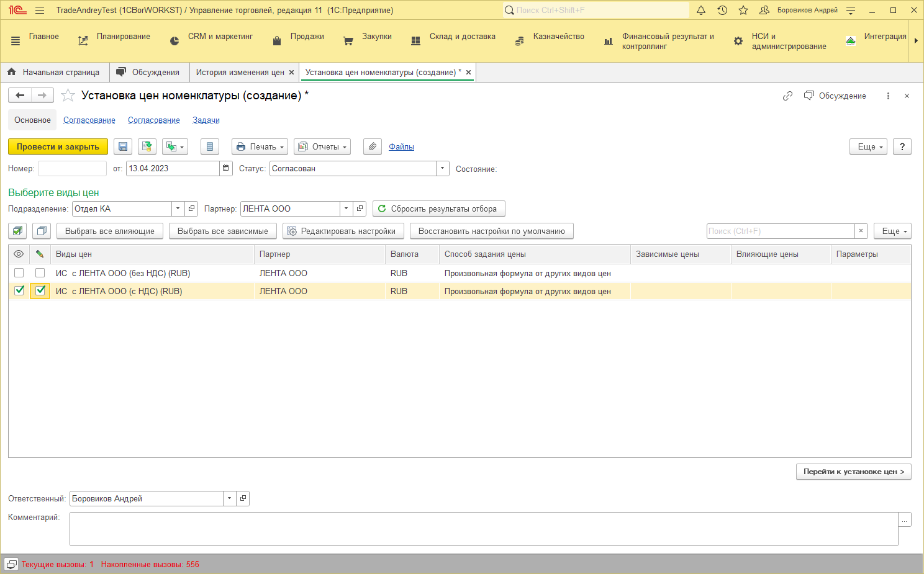The image size is (924, 574).
Task: Click the check all rows icon
Action: (x=17, y=231)
